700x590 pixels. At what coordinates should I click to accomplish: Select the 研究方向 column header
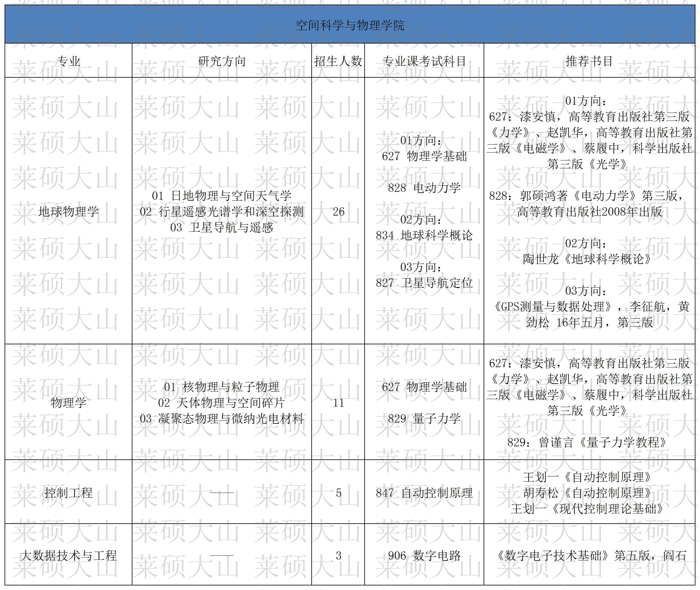(222, 61)
